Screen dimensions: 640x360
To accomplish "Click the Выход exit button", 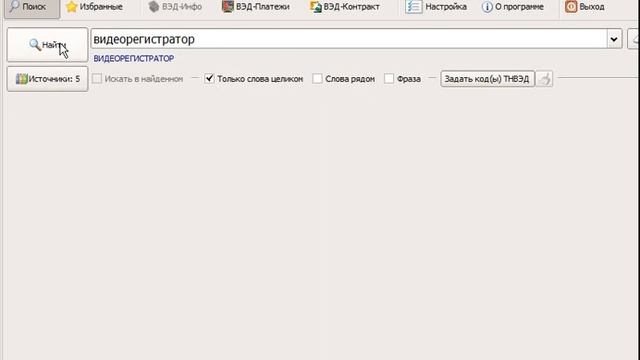I will 585,7.
